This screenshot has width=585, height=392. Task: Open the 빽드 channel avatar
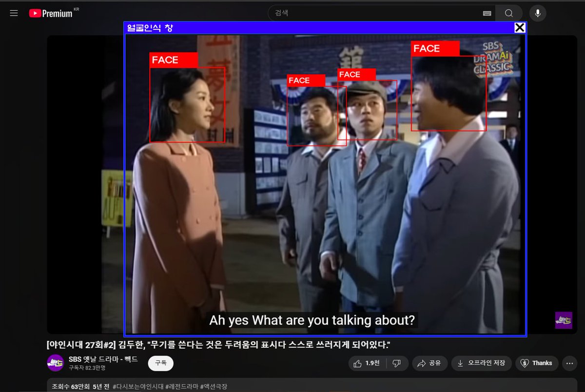pos(55,363)
